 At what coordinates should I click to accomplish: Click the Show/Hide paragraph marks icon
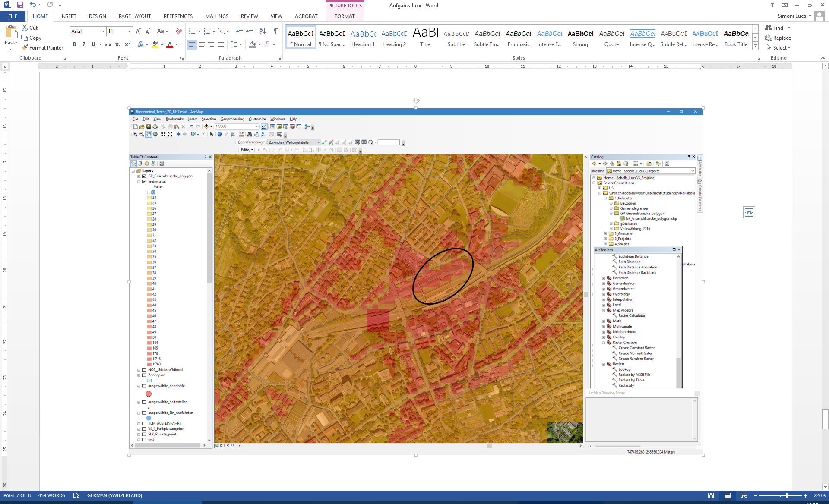click(275, 31)
